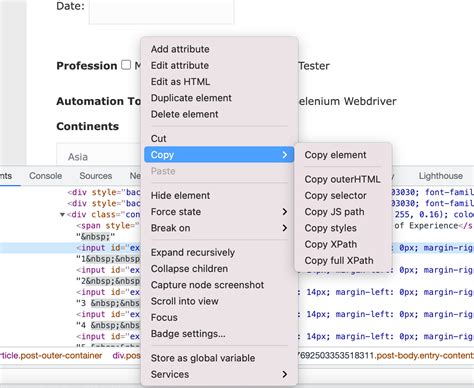This screenshot has width=474, height=388.
Task: Switch to the Lighthouse tab
Action: coord(441,176)
